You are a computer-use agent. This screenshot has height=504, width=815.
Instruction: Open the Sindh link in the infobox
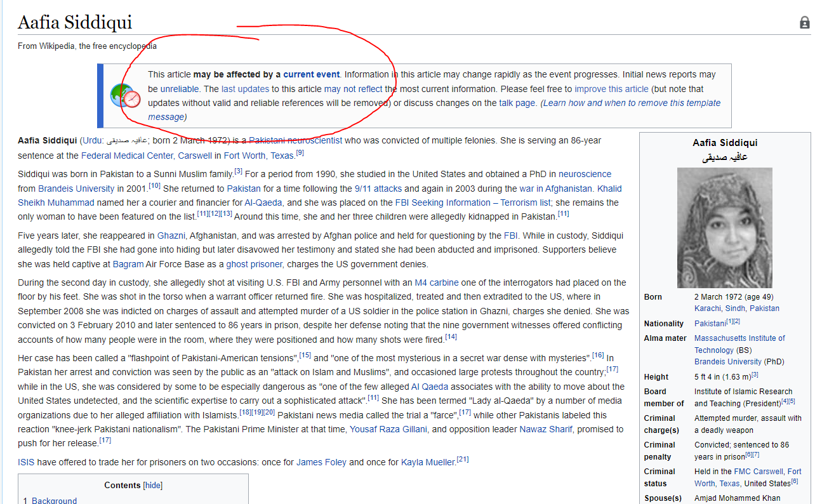[735, 308]
